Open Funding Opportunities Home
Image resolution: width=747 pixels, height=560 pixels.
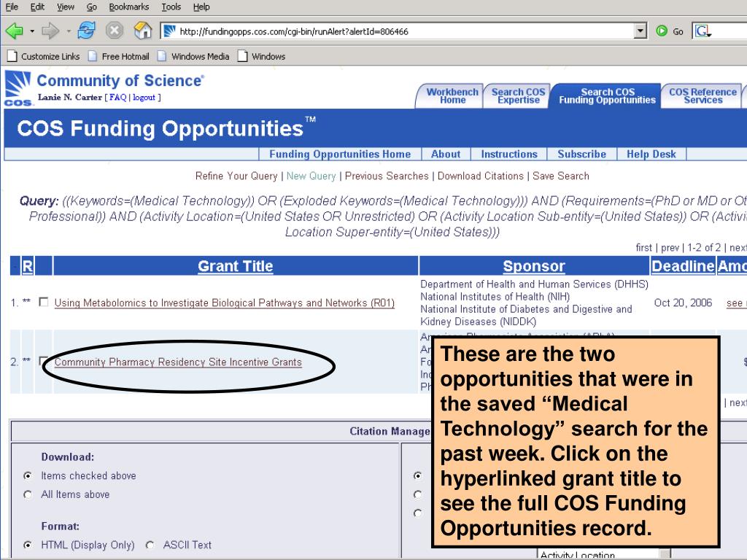coord(340,155)
